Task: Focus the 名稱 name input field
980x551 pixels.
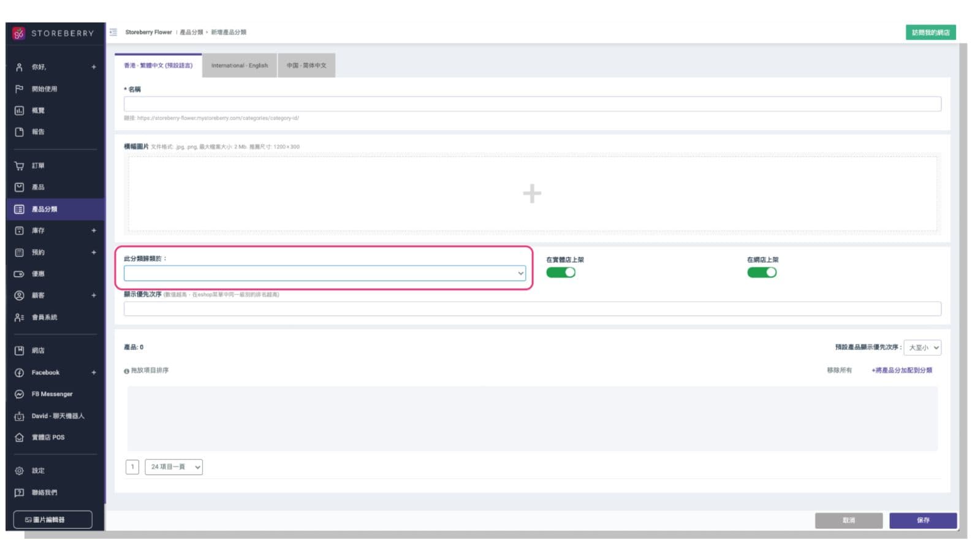Action: 532,104
